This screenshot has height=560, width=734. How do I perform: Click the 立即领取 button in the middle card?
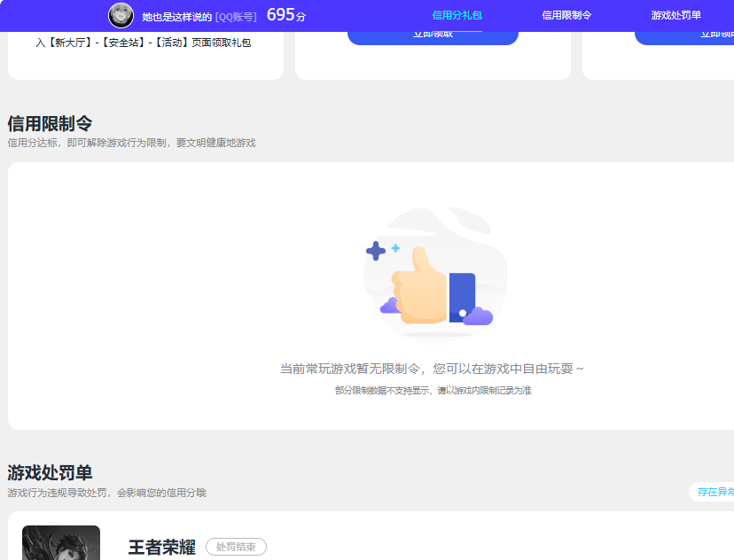pyautogui.click(x=433, y=34)
